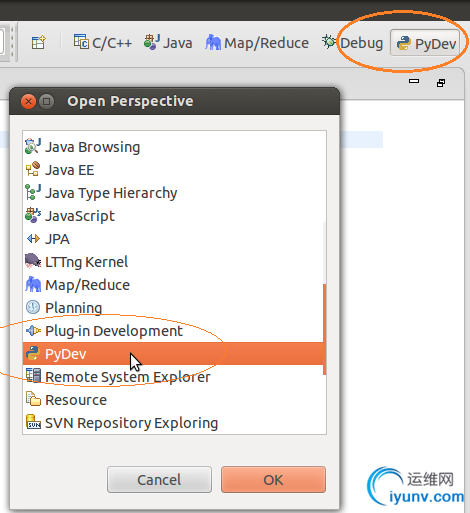This screenshot has height=513, width=470.
Task: Click the LTTng Kernel mole icon
Action: point(33,261)
